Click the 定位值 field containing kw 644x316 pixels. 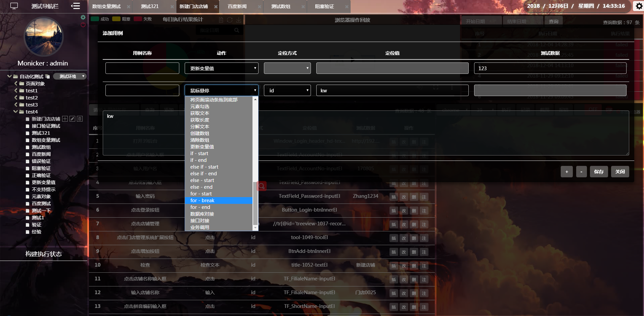click(x=393, y=90)
